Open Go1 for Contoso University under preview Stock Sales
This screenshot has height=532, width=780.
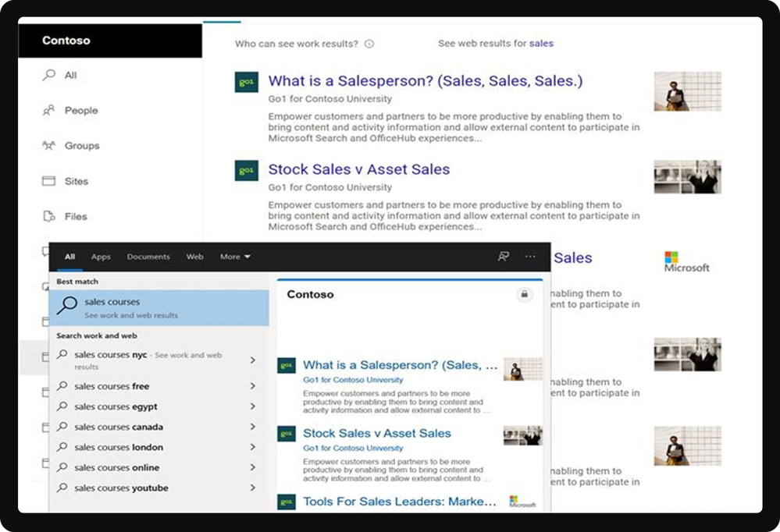353,448
